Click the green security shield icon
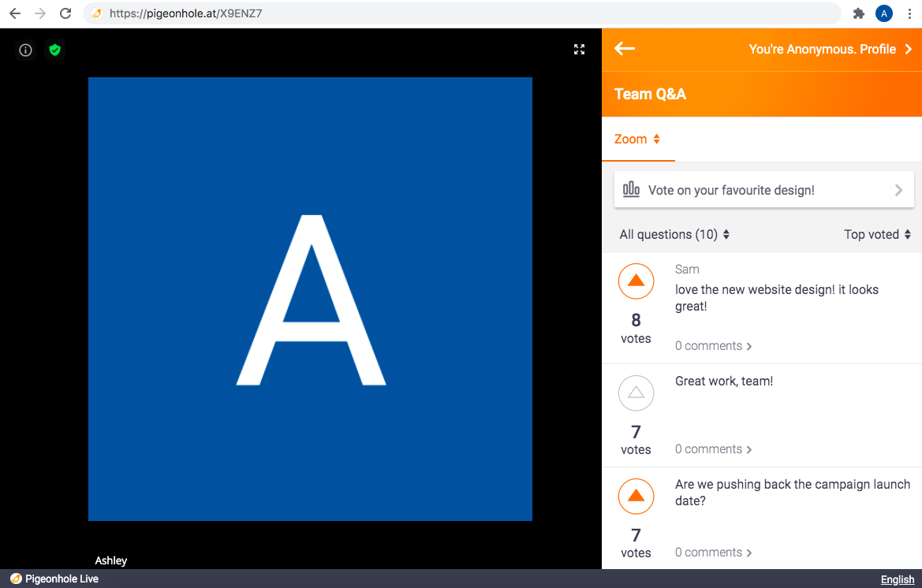 point(54,50)
